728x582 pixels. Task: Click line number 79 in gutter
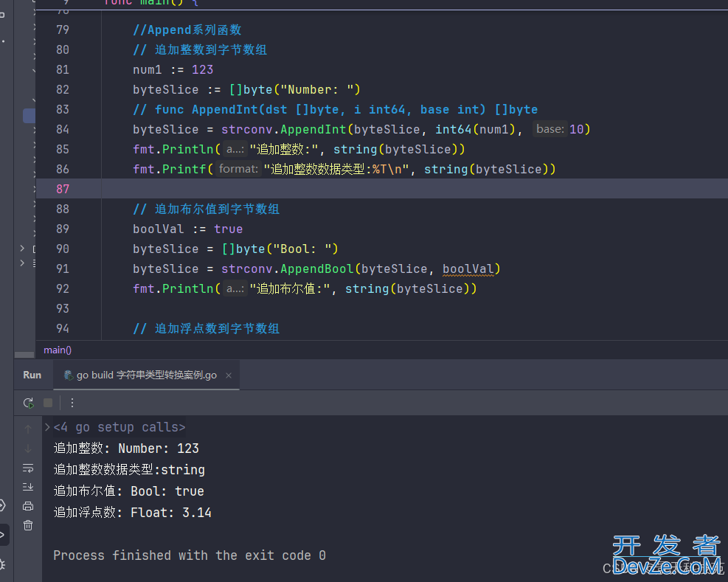click(x=63, y=30)
